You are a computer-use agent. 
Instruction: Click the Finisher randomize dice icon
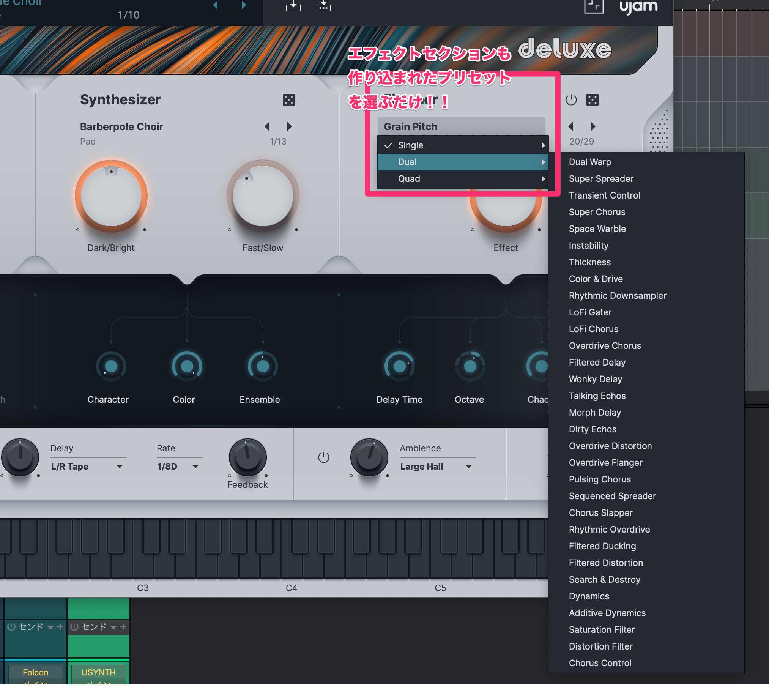point(593,100)
